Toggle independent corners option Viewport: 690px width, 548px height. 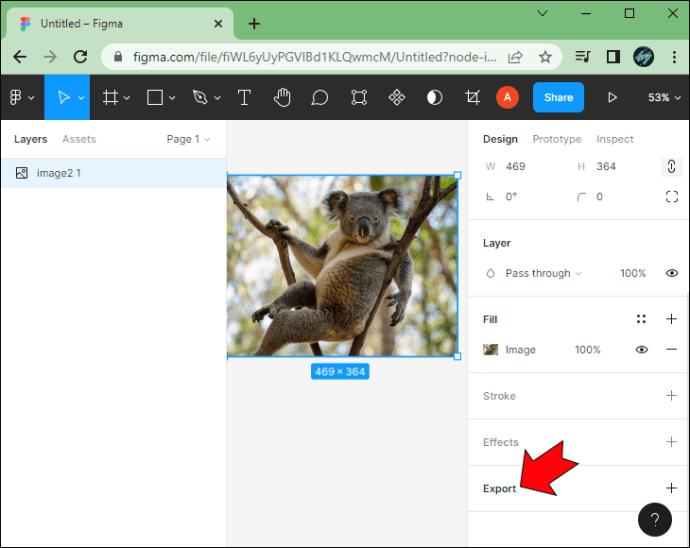click(x=672, y=197)
